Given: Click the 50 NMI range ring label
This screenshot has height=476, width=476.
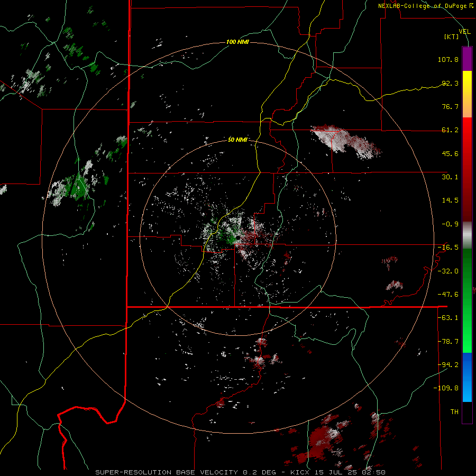Looking at the screenshot, I should [237, 140].
